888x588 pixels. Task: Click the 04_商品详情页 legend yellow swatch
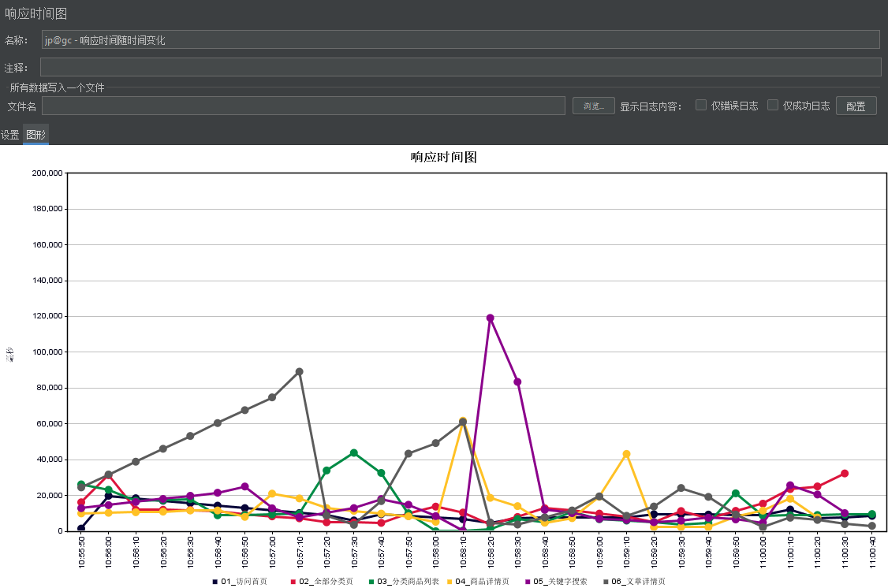(449, 581)
